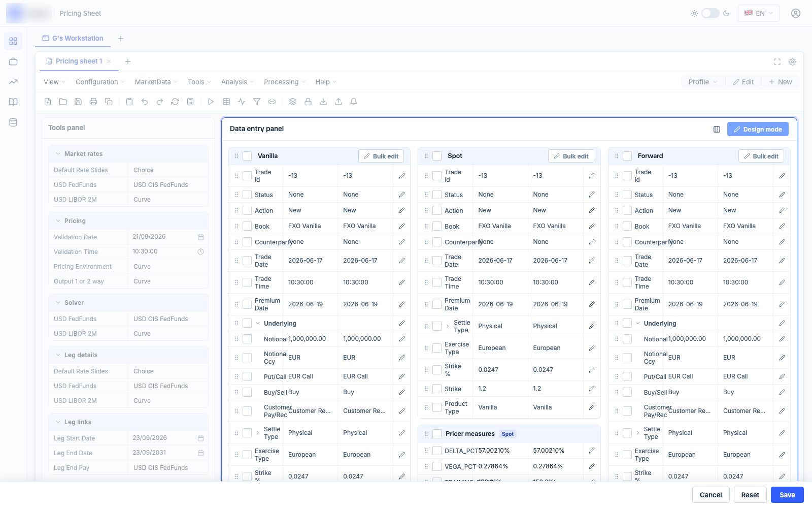Click the Design mode button
Viewport: 812px width, 508px height.
(x=758, y=129)
